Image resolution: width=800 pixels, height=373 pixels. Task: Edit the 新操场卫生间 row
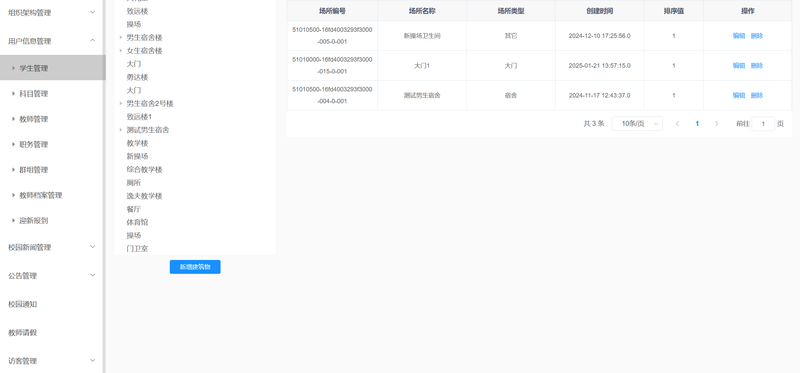point(739,36)
